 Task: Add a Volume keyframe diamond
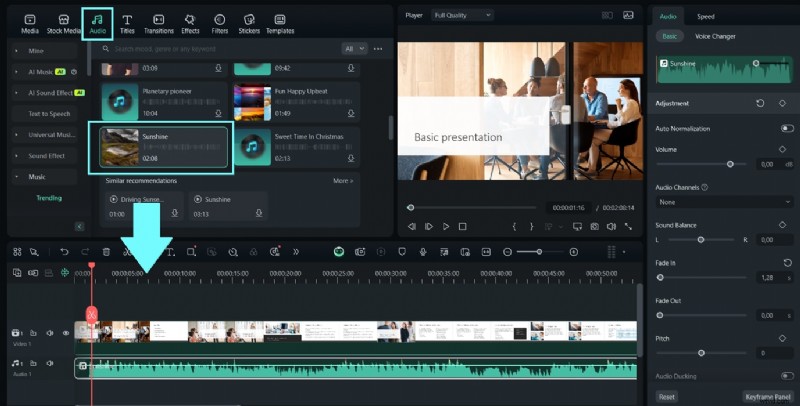[x=782, y=149]
